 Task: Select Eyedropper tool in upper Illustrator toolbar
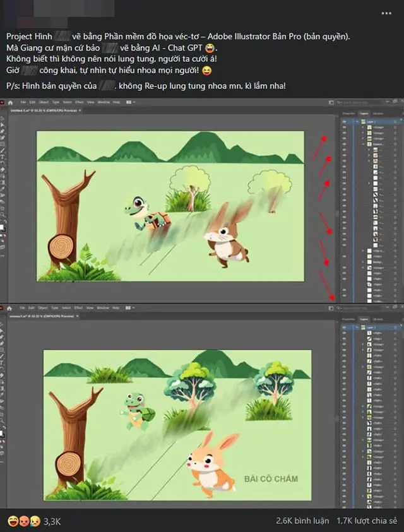pos(3,189)
